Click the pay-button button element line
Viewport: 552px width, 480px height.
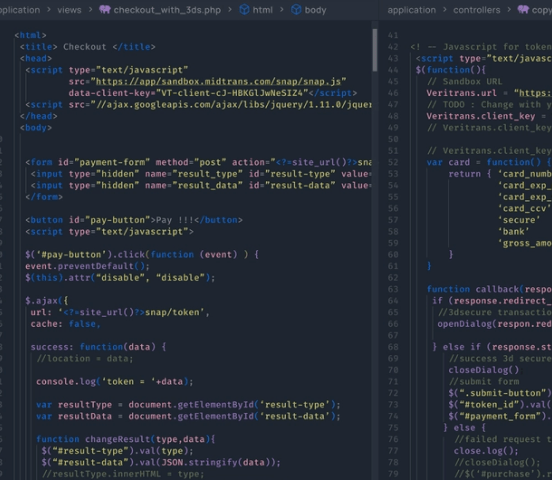[134, 220]
